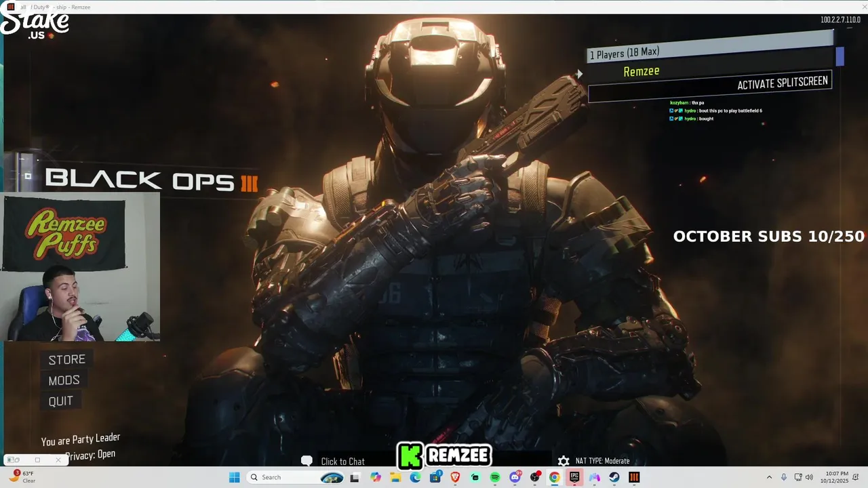Screen dimensions: 868x488
Task: Switch to OBS Studio on taskbar
Action: point(535,477)
